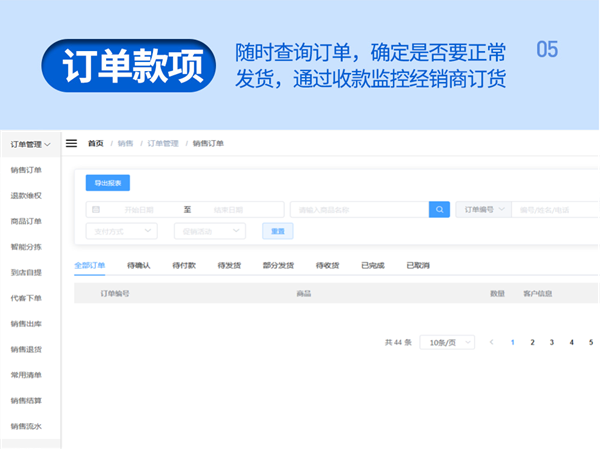Image resolution: width=600 pixels, height=449 pixels.
Task: Expand the 订单管理 sidebar header
Action: pyautogui.click(x=31, y=144)
